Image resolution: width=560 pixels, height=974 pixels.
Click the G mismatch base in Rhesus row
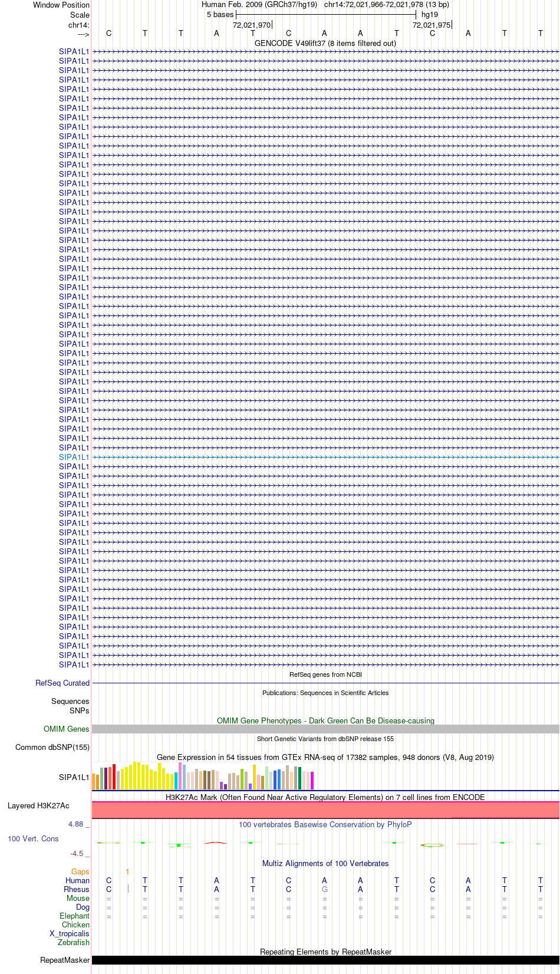(x=325, y=889)
